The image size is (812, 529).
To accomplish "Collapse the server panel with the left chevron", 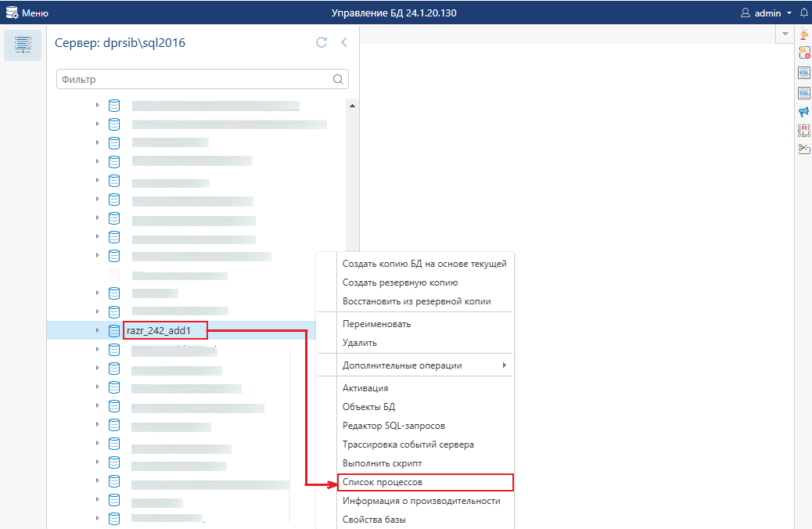I will [344, 42].
